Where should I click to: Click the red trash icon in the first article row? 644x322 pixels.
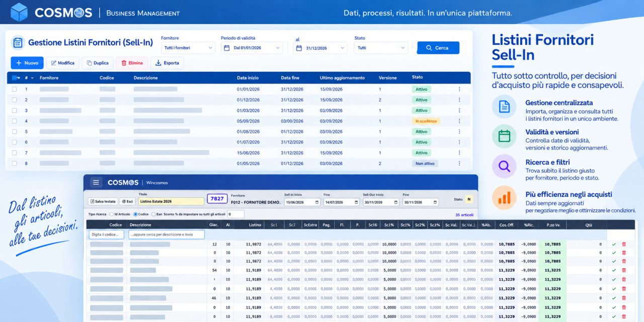click(x=624, y=245)
